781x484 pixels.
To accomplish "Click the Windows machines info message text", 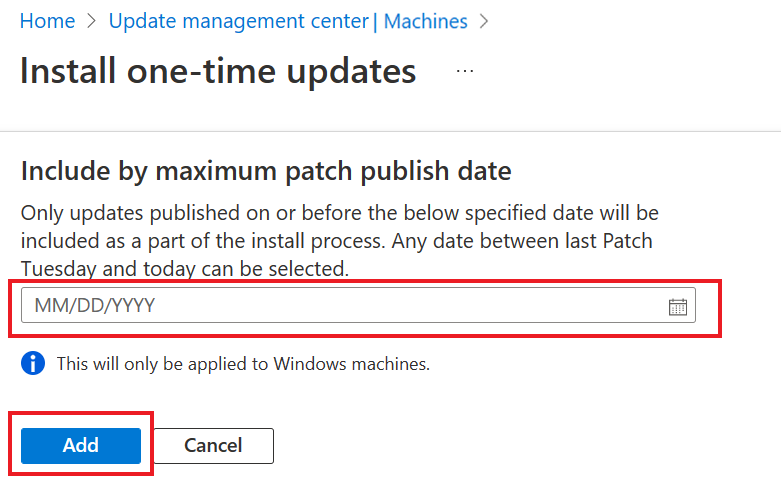I will click(243, 364).
